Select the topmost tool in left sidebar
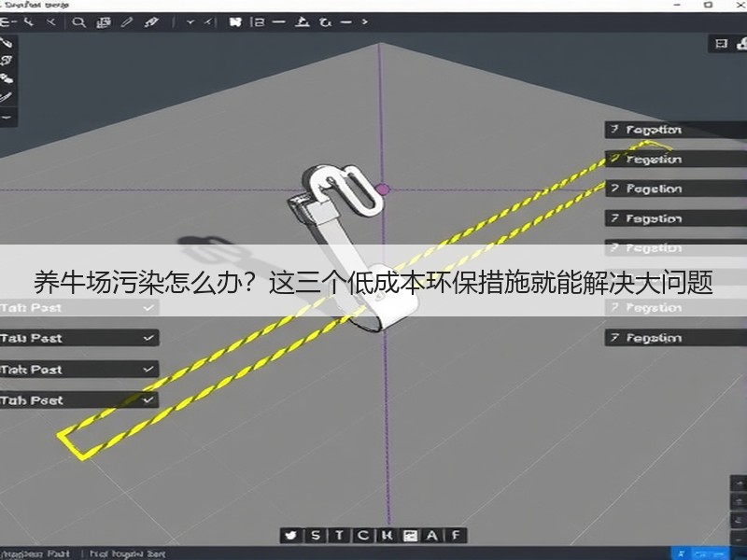This screenshot has width=747, height=560. pyautogui.click(x=6, y=42)
